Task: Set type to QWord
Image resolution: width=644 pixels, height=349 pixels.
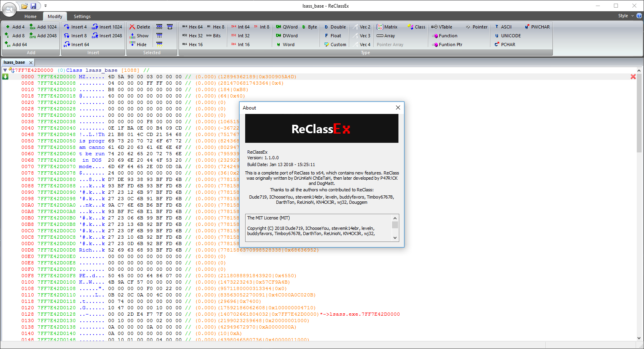Action: [287, 27]
